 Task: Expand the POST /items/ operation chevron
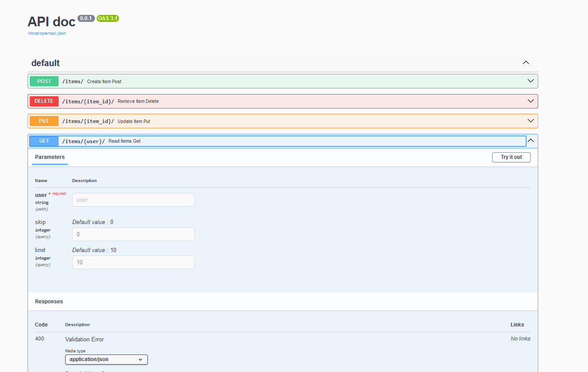[531, 81]
